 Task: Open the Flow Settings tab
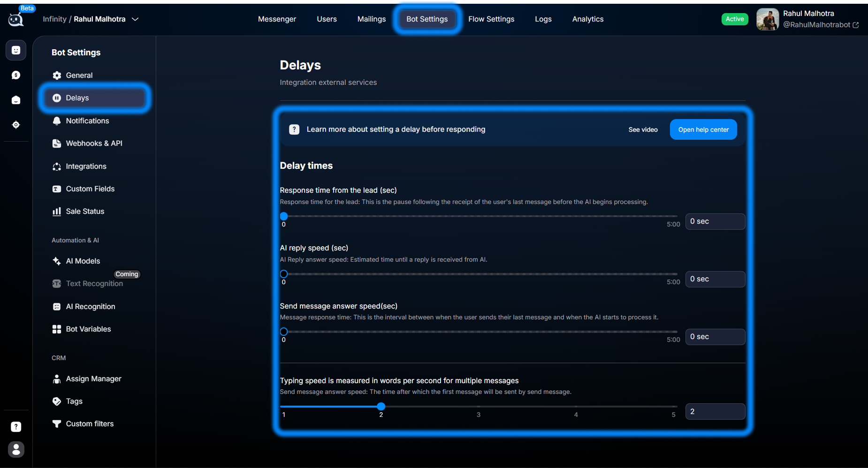491,19
